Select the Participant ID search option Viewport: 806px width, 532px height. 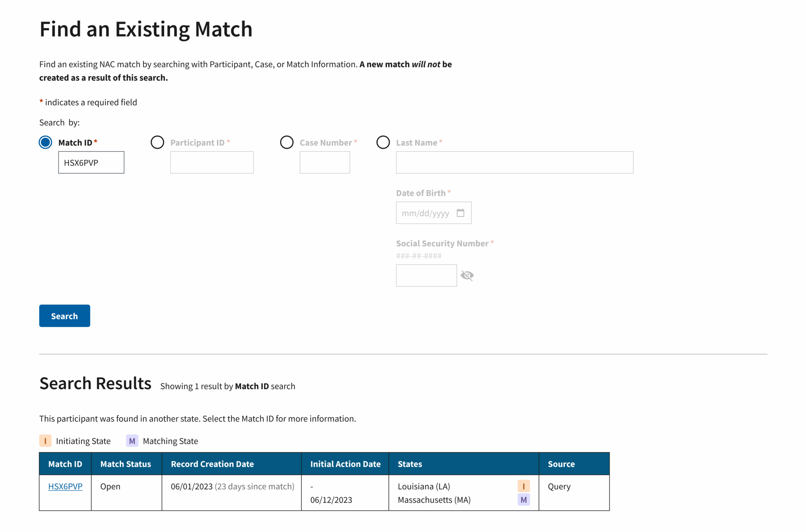click(x=157, y=142)
